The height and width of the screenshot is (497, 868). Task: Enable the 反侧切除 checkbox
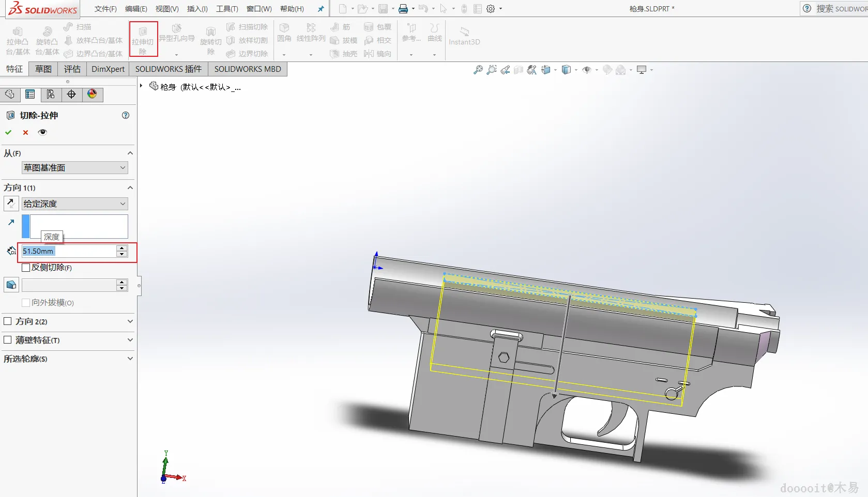[x=26, y=268]
